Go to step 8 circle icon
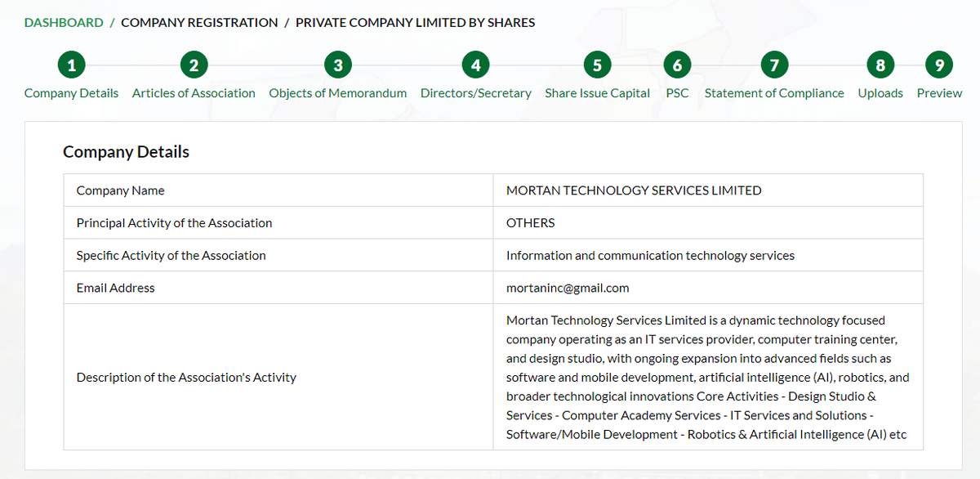 tap(880, 65)
